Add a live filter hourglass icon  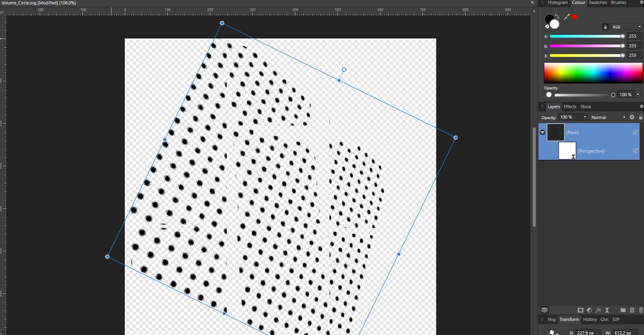tap(607, 310)
